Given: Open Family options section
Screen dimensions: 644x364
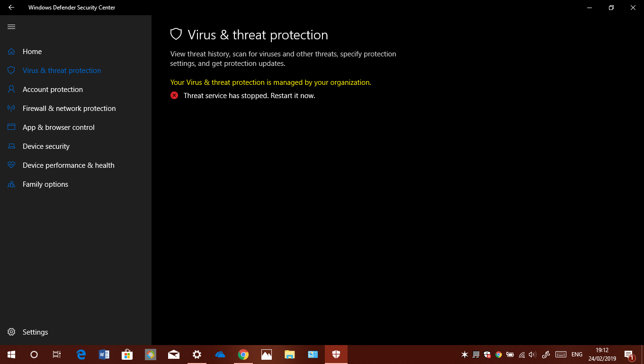Looking at the screenshot, I should 76,184.
